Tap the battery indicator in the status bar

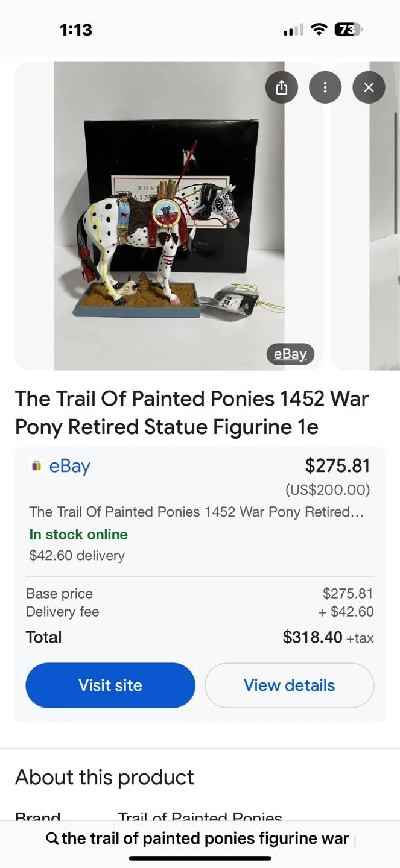(x=348, y=30)
